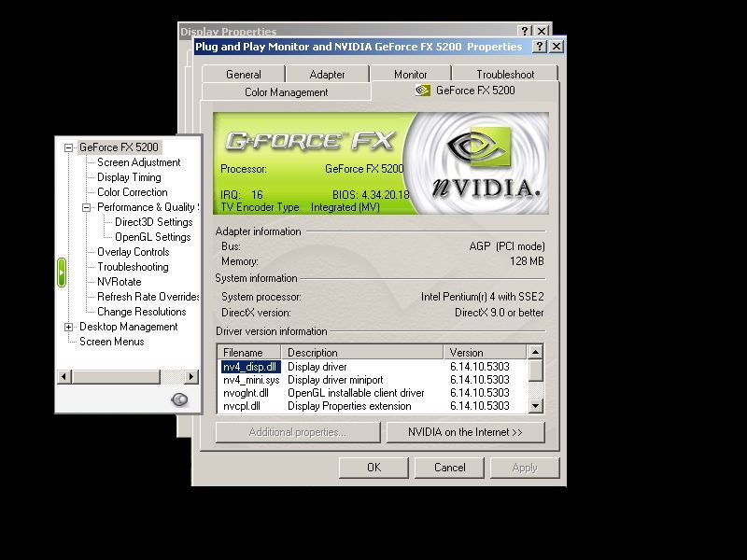Click the BIOS: 4.34.20.18 text
This screenshot has width=747, height=560.
click(x=371, y=195)
